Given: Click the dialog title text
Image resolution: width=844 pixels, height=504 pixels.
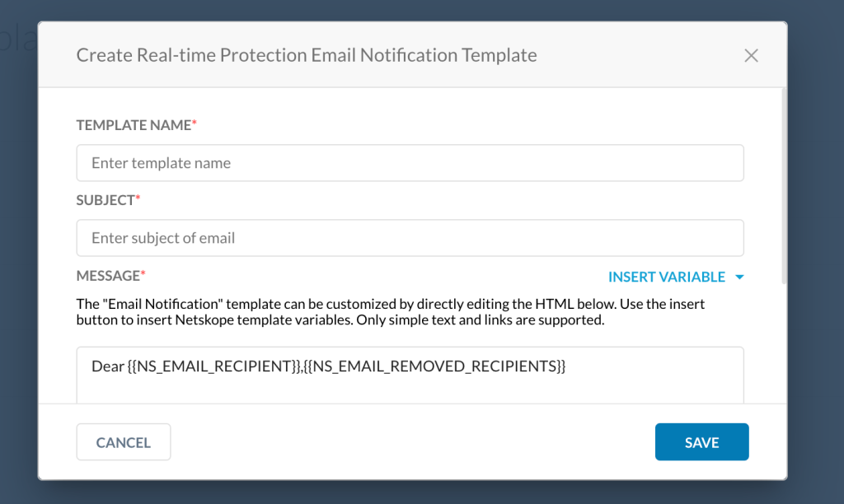Looking at the screenshot, I should (x=307, y=55).
